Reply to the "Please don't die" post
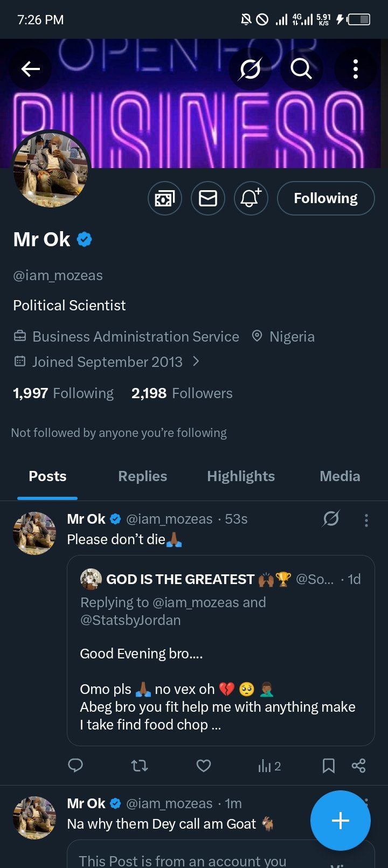The image size is (388, 868). pyautogui.click(x=75, y=766)
